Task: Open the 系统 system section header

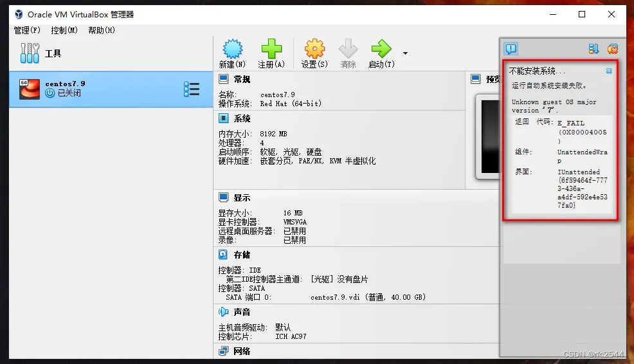Action: tap(242, 118)
